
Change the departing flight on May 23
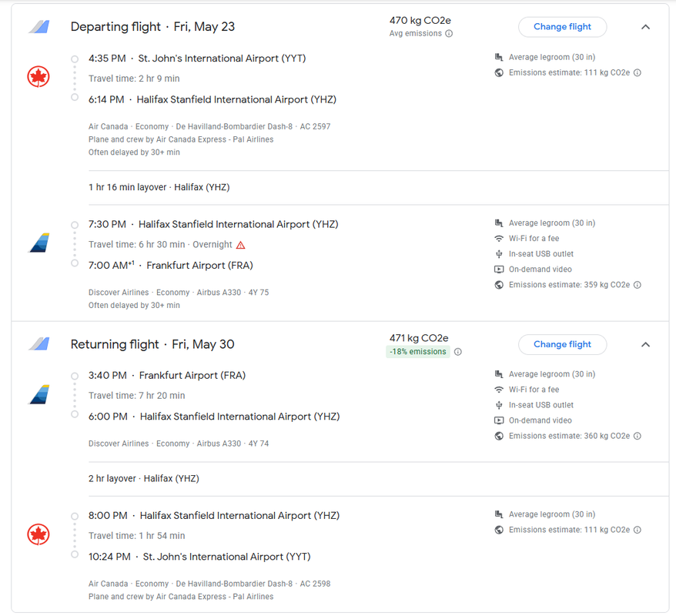pyautogui.click(x=562, y=27)
